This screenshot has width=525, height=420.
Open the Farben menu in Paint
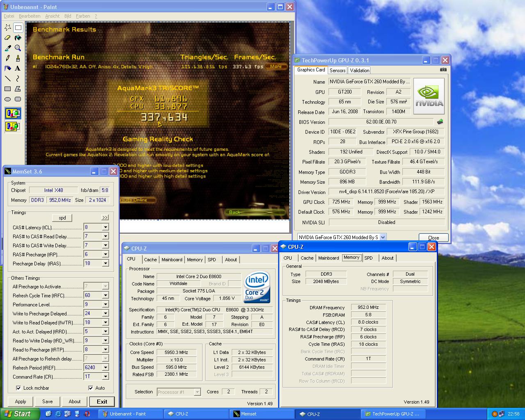pos(83,16)
